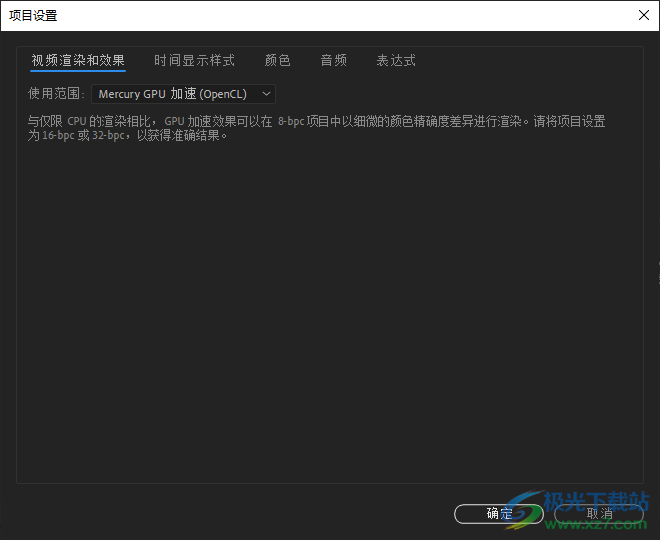Switch to the 视频渲染和效果 tab
The width and height of the screenshot is (660, 540).
(78, 61)
